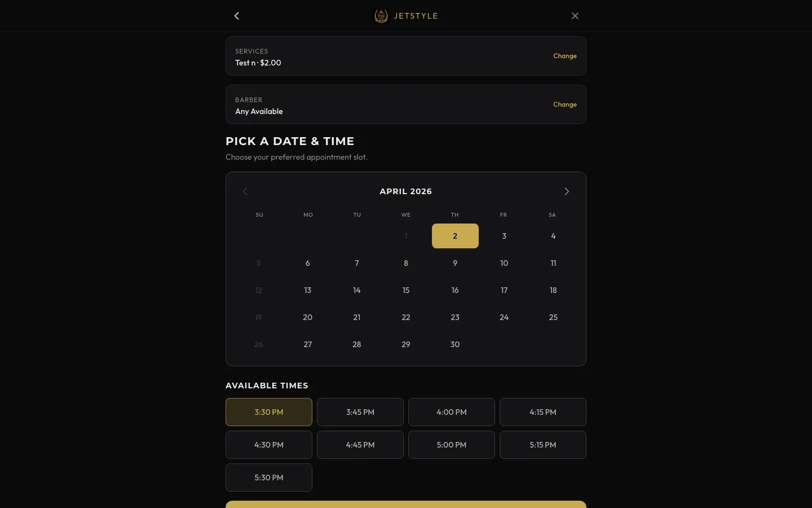Click the back arrow at top left
The width and height of the screenshot is (812, 508).
click(236, 16)
